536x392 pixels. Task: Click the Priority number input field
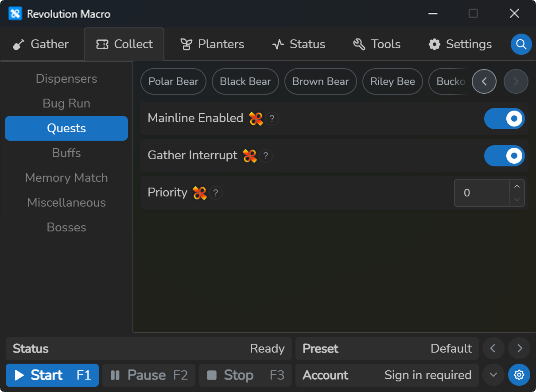pos(482,193)
